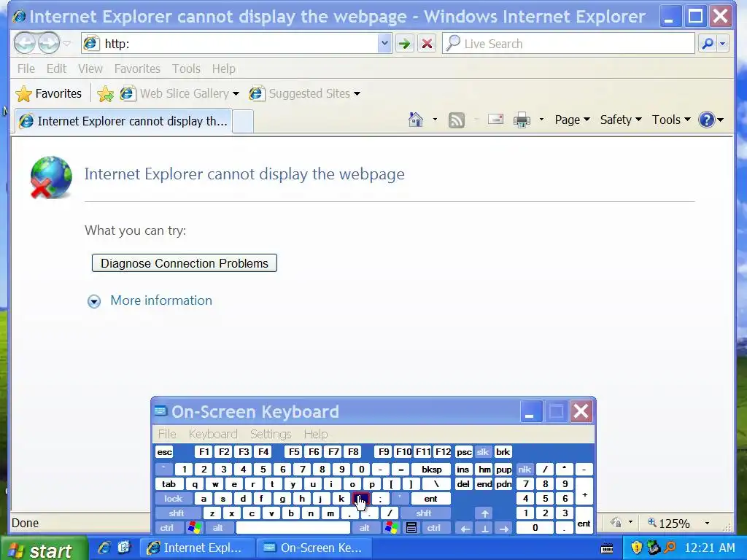Click the orange magnifier tray icon
Viewport: 747px width, 560px height.
coord(670,548)
